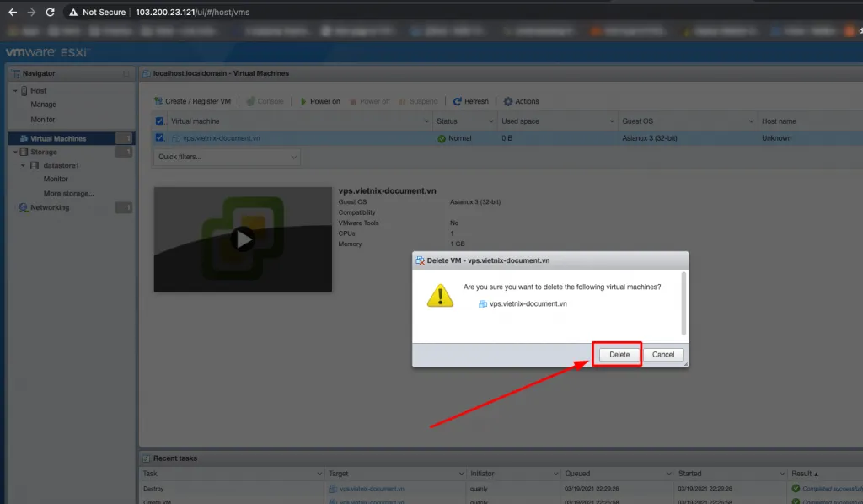Image resolution: width=863 pixels, height=504 pixels.
Task: Open the Task column dropdown in Recent tasks
Action: click(319, 474)
